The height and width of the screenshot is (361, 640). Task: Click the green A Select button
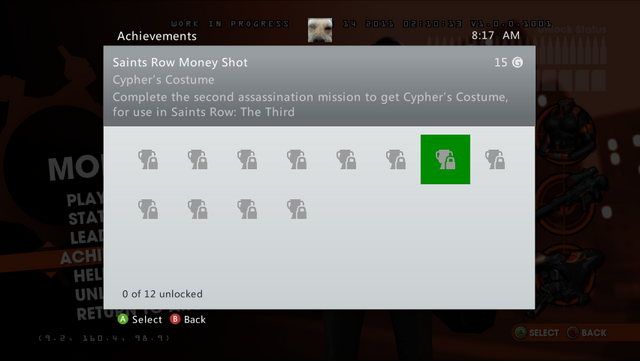pyautogui.click(x=140, y=319)
